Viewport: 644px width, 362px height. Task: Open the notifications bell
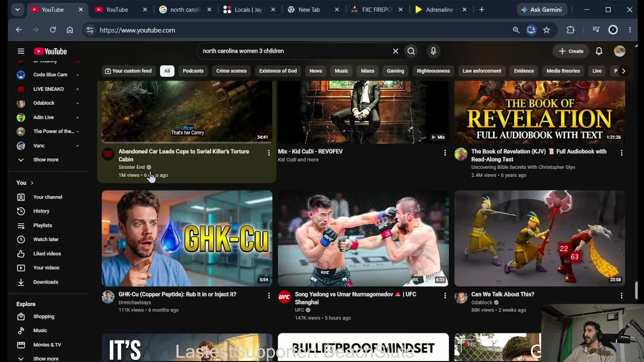coord(599,51)
